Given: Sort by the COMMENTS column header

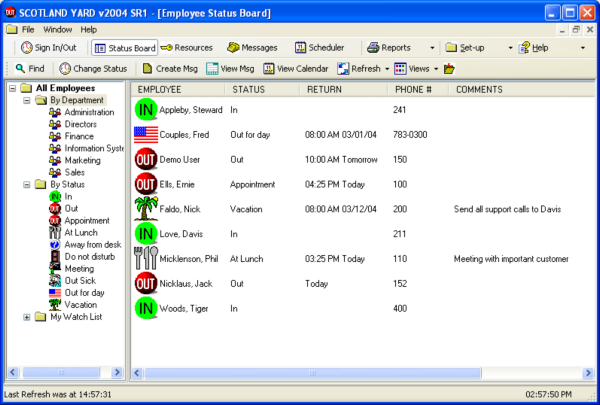Looking at the screenshot, I should [x=522, y=90].
